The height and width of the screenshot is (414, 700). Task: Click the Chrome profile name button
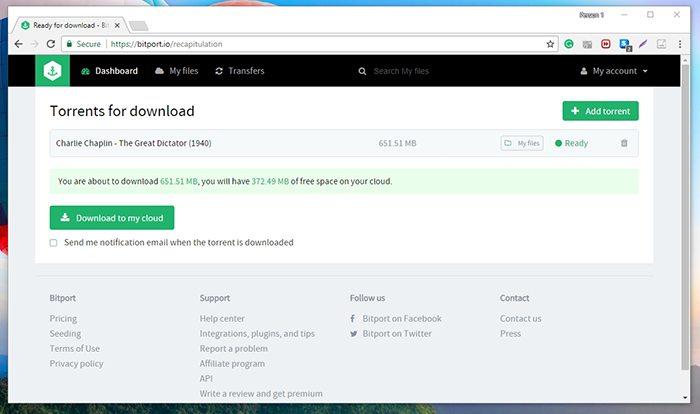tap(592, 15)
